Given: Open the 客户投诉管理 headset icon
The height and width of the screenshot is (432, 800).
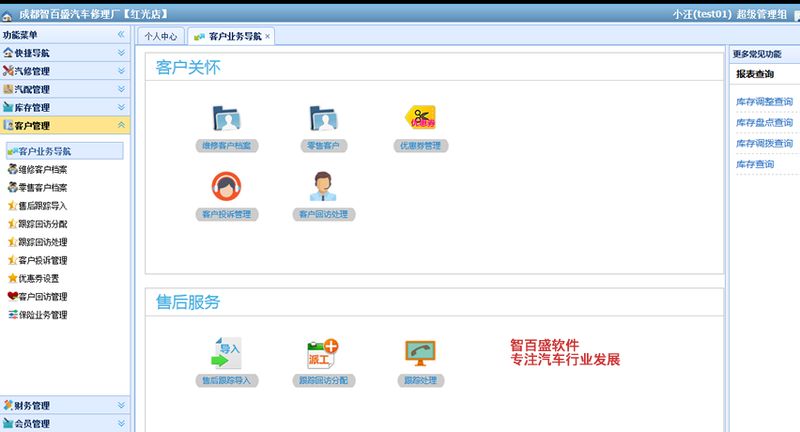Looking at the screenshot, I should 227,186.
